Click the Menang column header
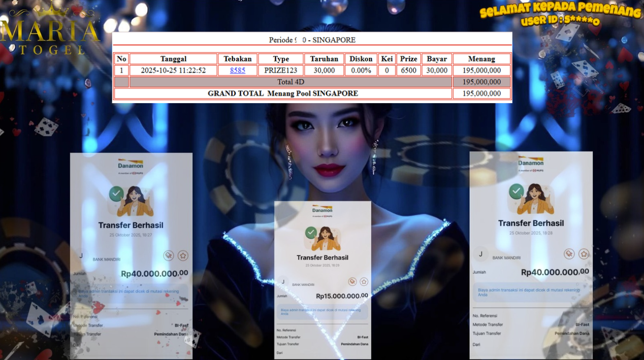Image resolution: width=644 pixels, height=360 pixels. point(481,59)
